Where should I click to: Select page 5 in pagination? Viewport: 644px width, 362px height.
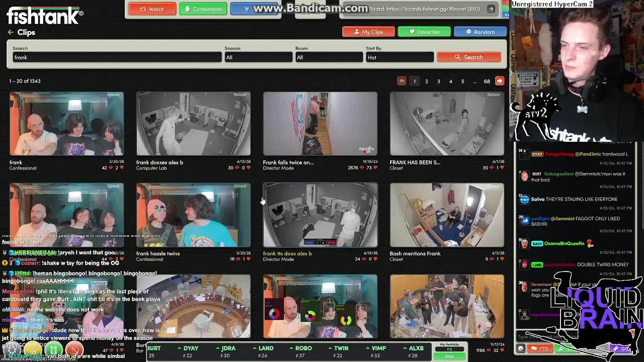[x=463, y=81]
